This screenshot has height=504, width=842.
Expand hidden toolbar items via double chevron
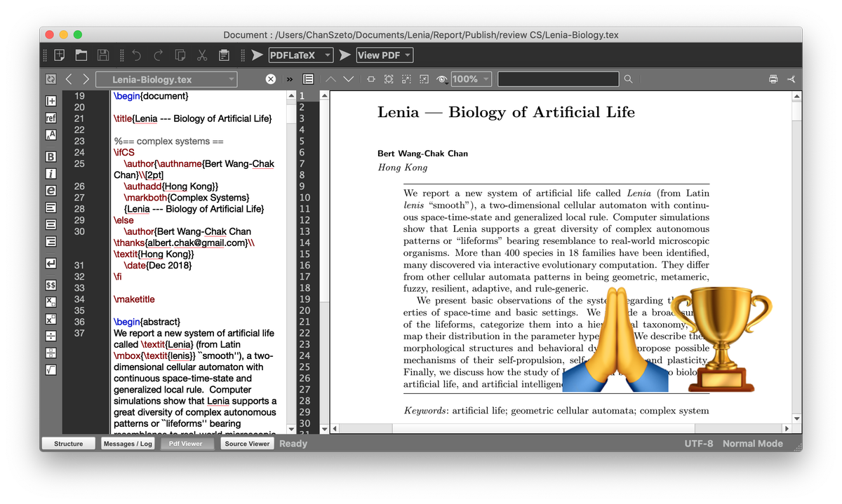point(290,79)
